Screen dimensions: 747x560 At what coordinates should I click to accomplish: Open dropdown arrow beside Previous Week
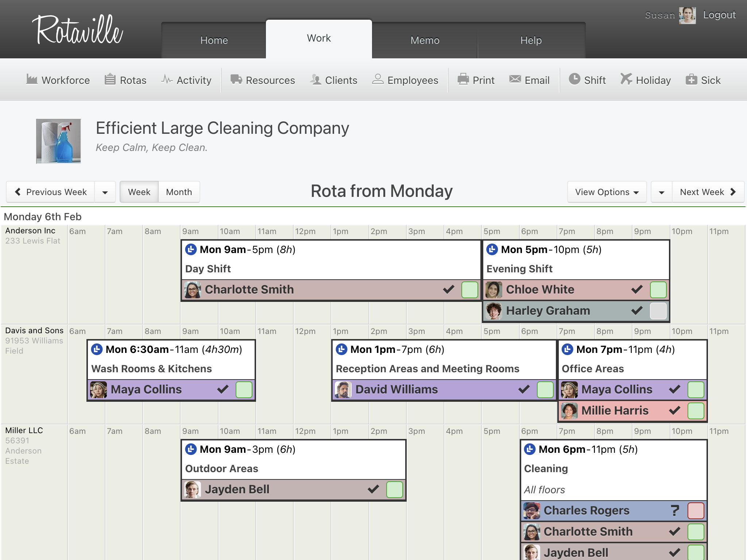coord(105,192)
